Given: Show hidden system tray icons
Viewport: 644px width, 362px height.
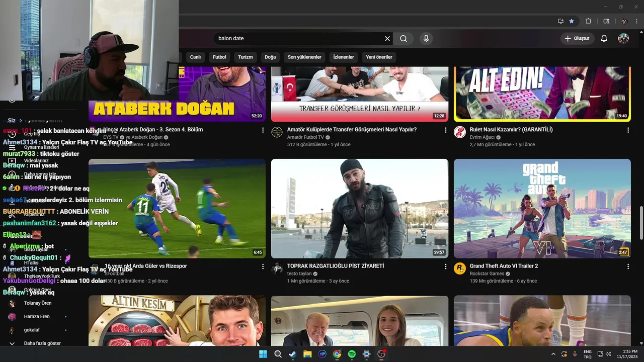Looking at the screenshot, I should 553,354.
